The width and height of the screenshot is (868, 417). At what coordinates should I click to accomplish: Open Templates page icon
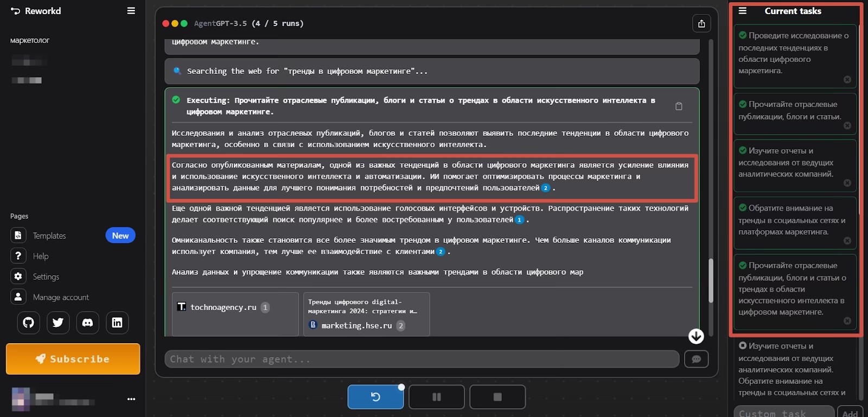click(x=18, y=235)
